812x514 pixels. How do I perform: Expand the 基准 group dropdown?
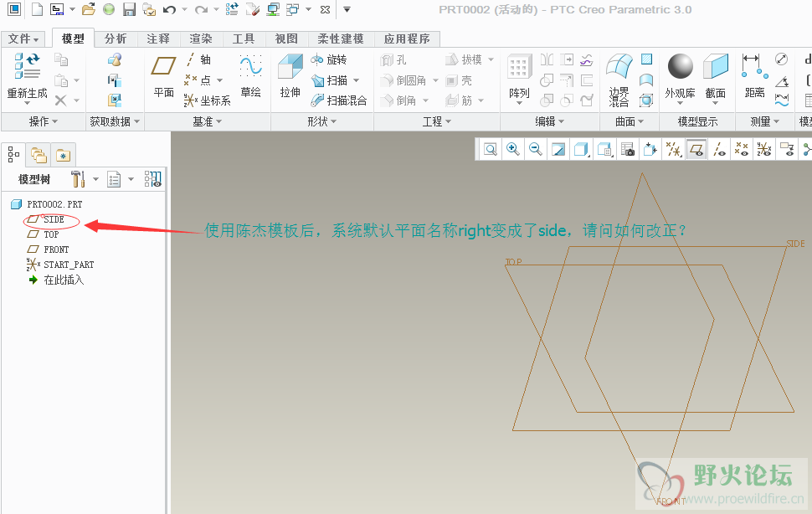click(x=207, y=121)
